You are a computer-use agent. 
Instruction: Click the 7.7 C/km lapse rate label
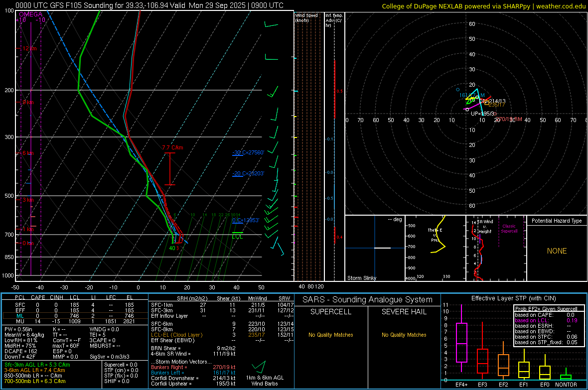[172, 148]
